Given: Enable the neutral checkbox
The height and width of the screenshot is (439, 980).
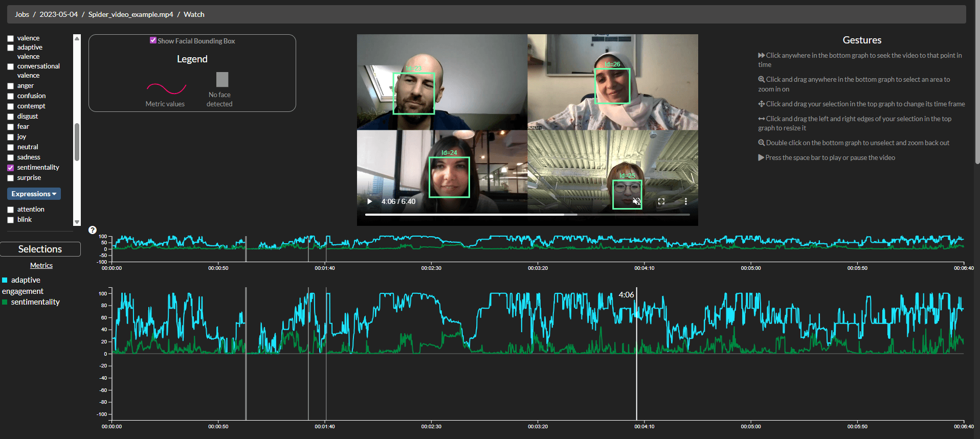Looking at the screenshot, I should point(10,147).
